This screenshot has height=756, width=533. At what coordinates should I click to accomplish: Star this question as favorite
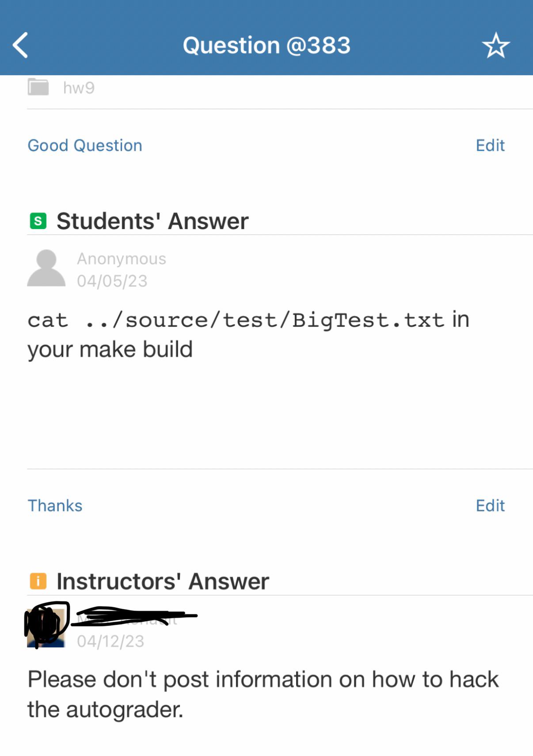pos(495,45)
